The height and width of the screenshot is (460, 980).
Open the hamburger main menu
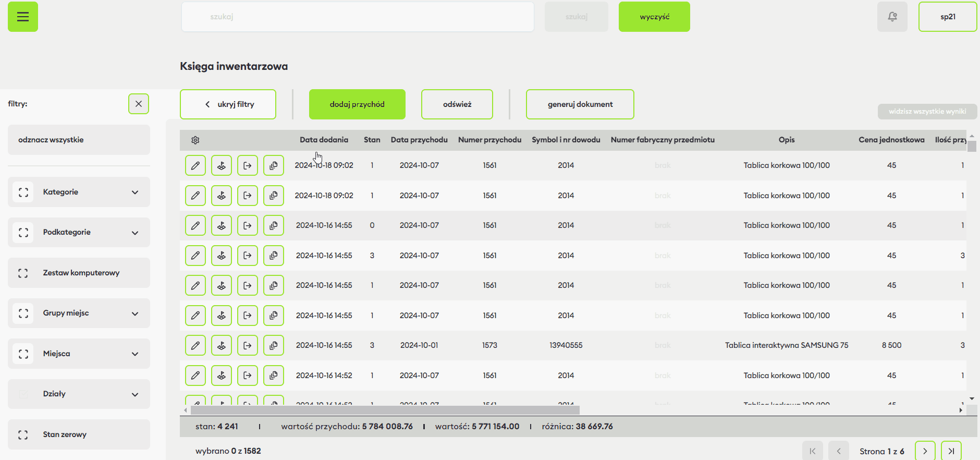coord(23,17)
